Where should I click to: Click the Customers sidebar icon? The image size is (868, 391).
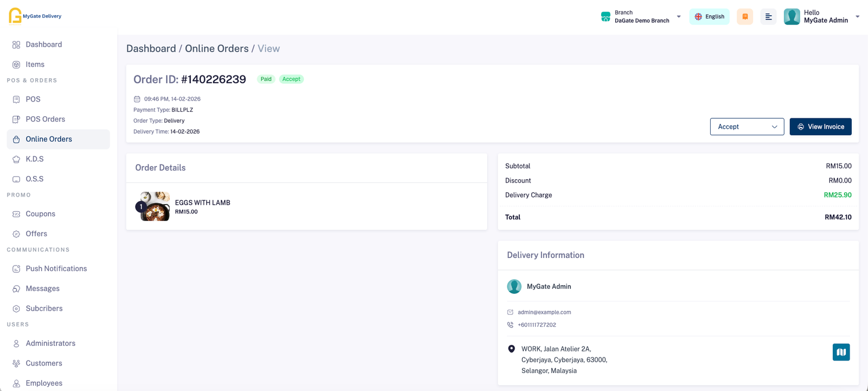click(16, 363)
